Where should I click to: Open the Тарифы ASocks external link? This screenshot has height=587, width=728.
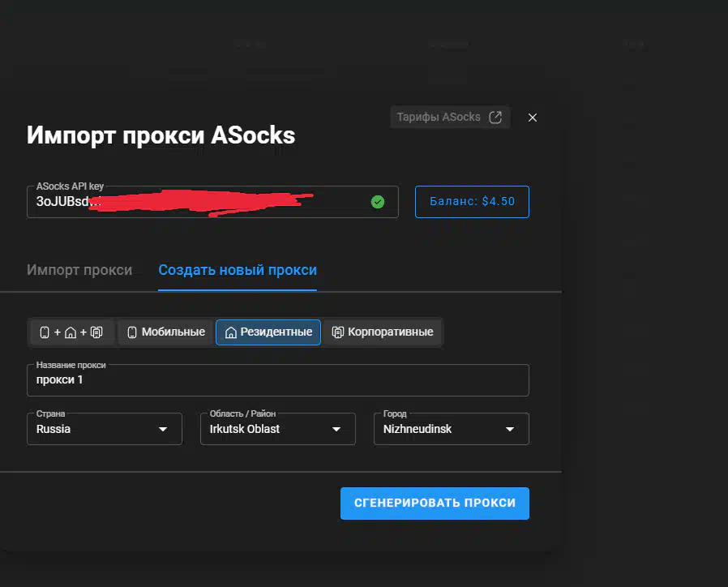tap(449, 117)
